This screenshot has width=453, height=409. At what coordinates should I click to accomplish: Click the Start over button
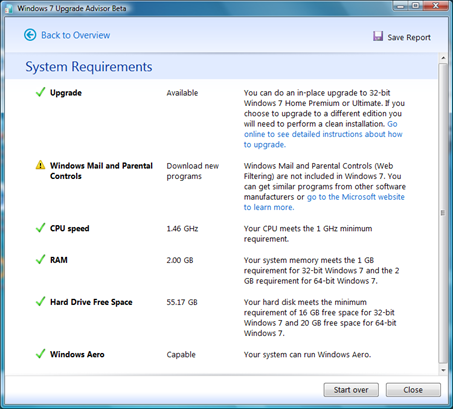coord(351,390)
